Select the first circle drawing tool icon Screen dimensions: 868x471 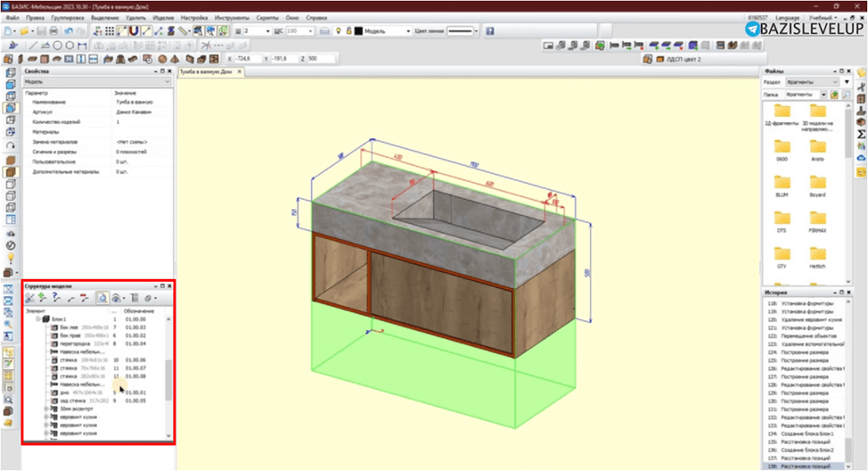[x=58, y=45]
